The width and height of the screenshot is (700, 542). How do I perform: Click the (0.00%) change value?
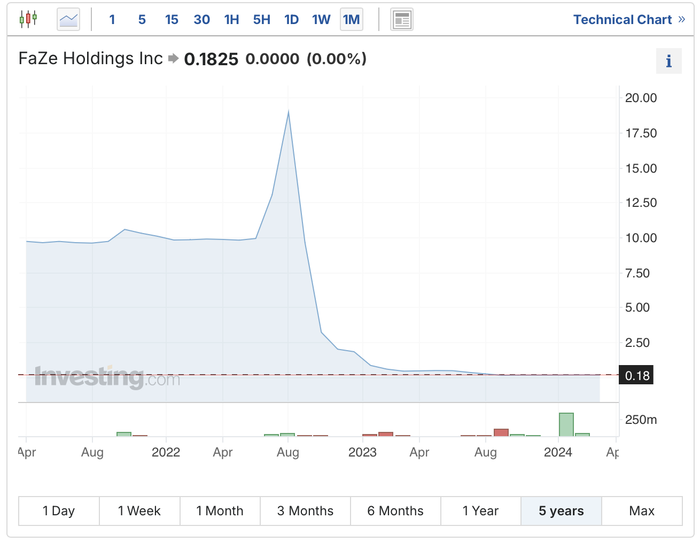pos(337,58)
